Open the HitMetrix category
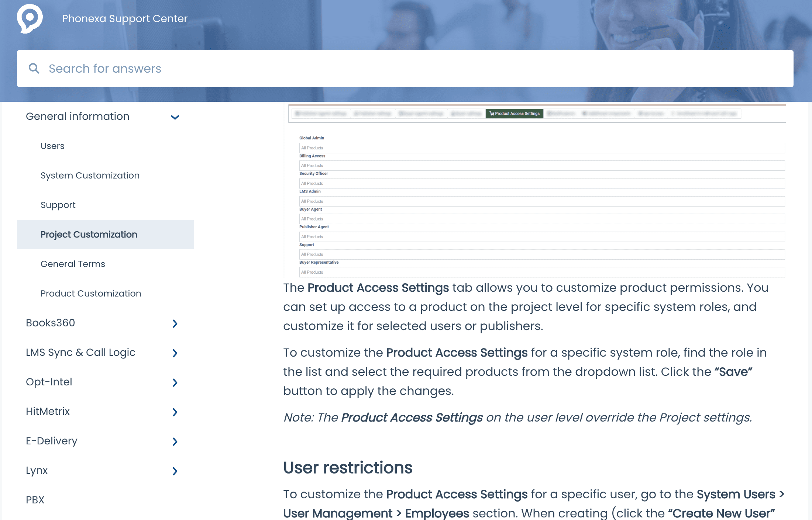Viewport: 812px width, 520px height. 48,412
